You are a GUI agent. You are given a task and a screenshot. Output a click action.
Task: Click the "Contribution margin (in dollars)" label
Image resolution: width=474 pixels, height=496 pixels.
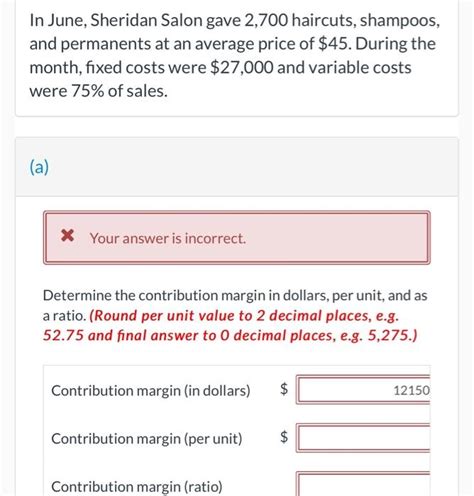(x=151, y=391)
